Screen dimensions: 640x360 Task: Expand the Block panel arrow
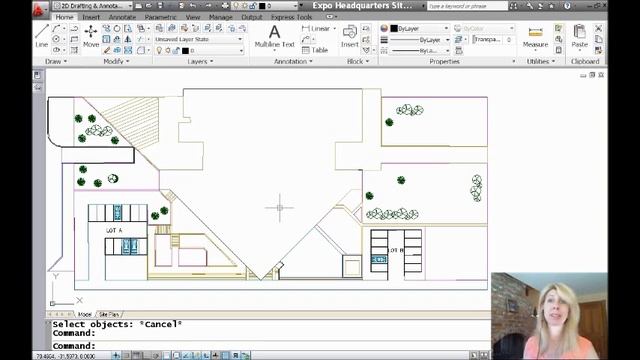(x=367, y=61)
